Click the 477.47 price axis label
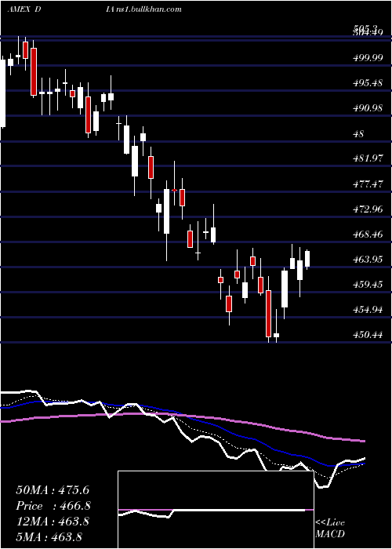The width and height of the screenshot is (392, 549). tap(368, 184)
